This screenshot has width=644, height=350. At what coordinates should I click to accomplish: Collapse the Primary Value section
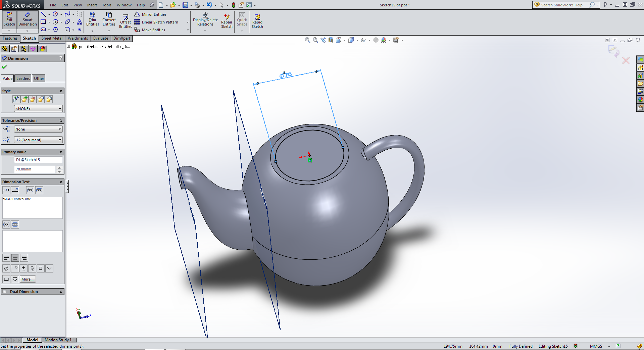click(61, 152)
